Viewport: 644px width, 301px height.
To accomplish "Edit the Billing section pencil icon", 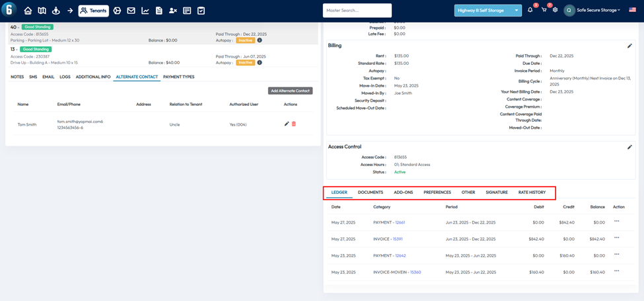I will (629, 46).
